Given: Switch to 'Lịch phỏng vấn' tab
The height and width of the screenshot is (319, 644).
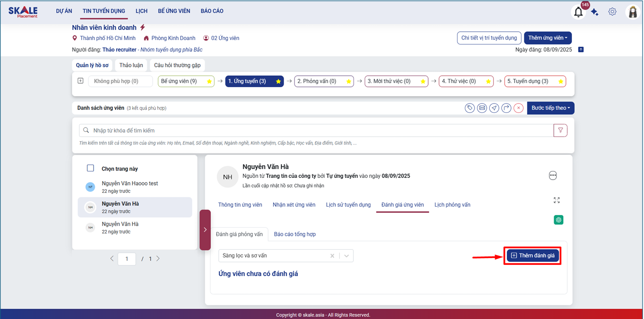Looking at the screenshot, I should click(x=452, y=205).
